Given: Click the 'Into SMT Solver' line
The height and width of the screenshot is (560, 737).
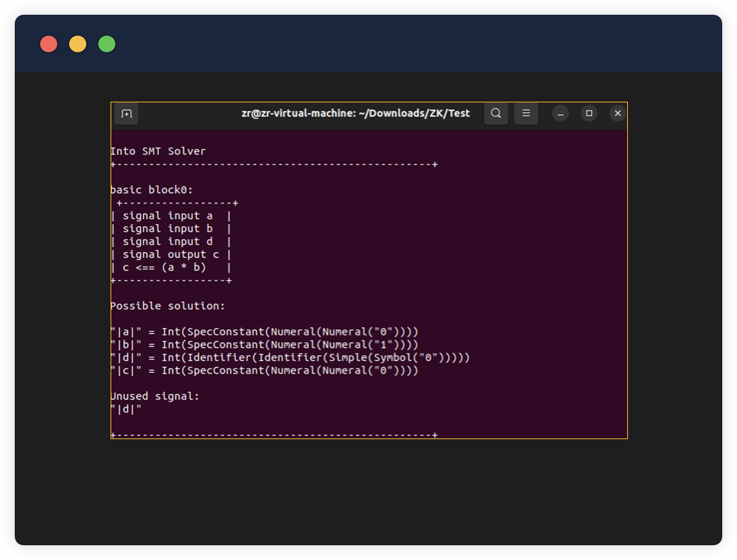Looking at the screenshot, I should [x=158, y=151].
